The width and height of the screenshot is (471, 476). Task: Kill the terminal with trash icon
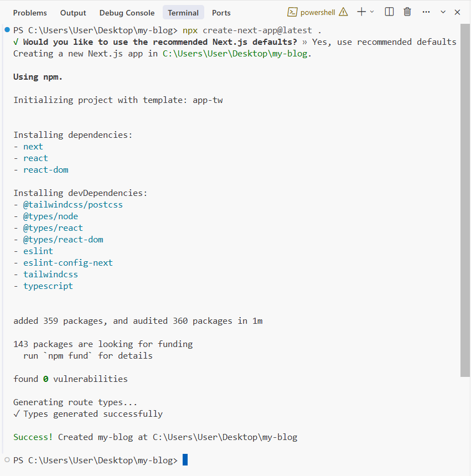[407, 12]
